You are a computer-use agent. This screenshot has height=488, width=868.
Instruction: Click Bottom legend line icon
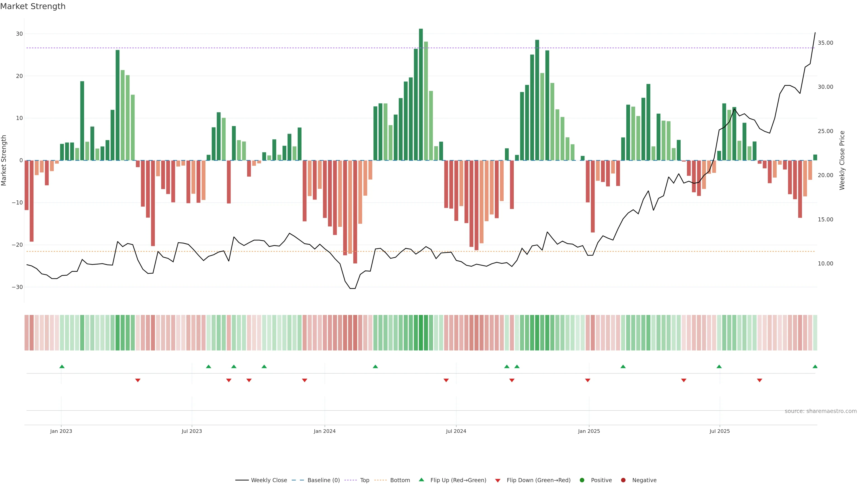[x=381, y=480]
